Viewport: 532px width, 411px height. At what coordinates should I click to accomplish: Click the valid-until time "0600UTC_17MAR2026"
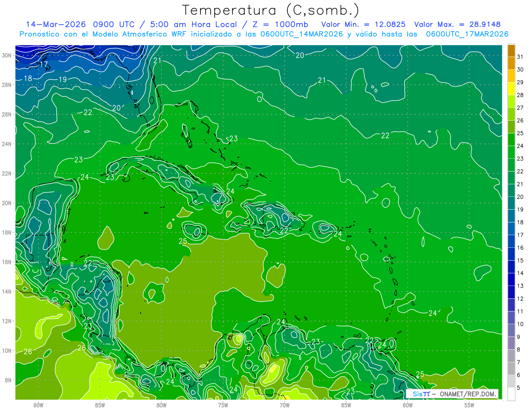[x=467, y=34]
